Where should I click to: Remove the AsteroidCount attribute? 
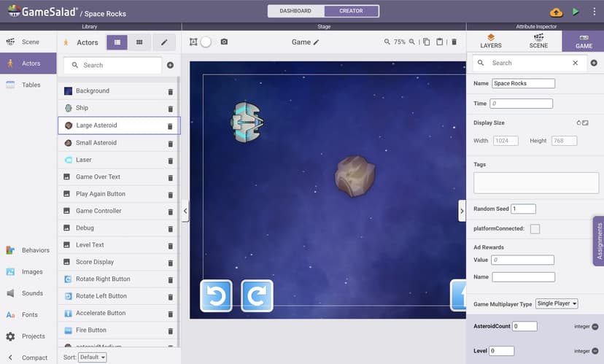595,327
